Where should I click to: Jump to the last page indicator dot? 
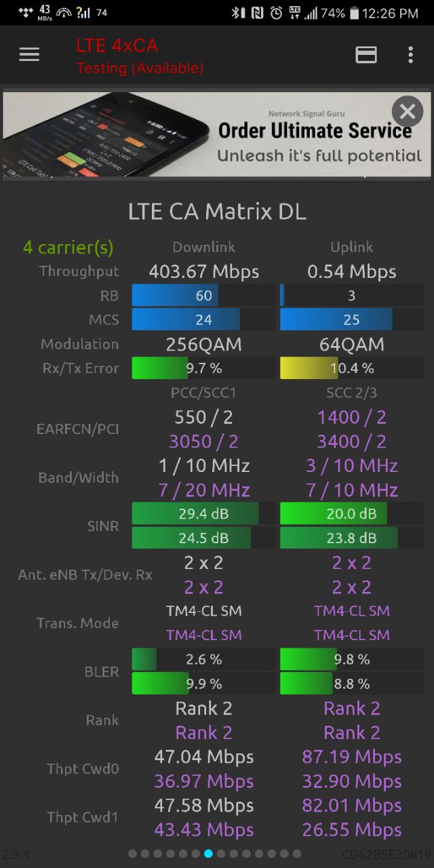[x=297, y=854]
